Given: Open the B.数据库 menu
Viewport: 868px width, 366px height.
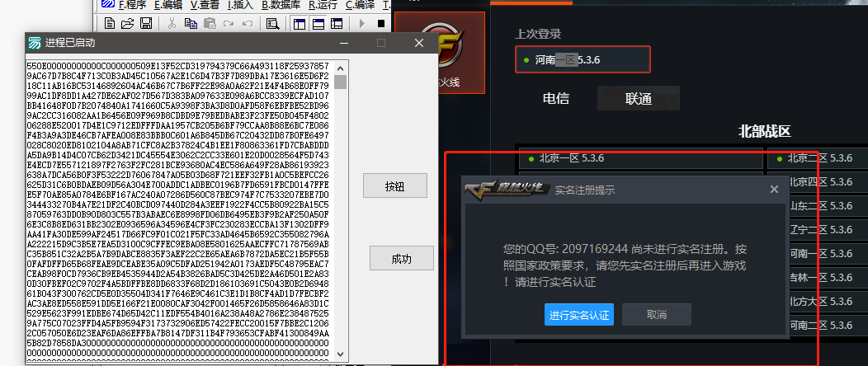Looking at the screenshot, I should [x=281, y=5].
